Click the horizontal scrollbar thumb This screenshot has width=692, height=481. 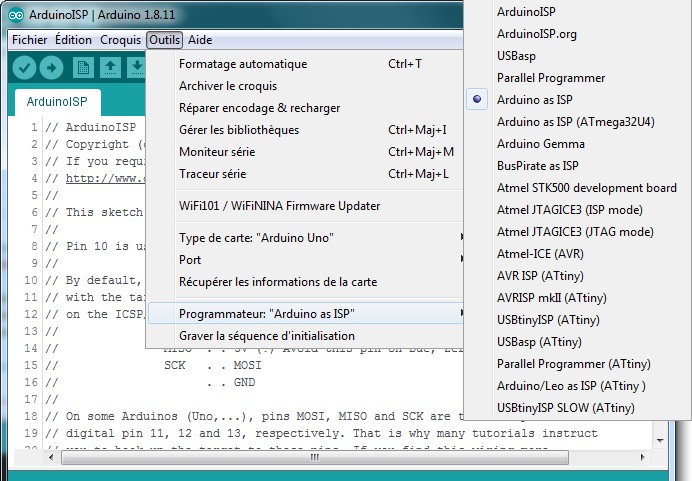tap(315, 457)
